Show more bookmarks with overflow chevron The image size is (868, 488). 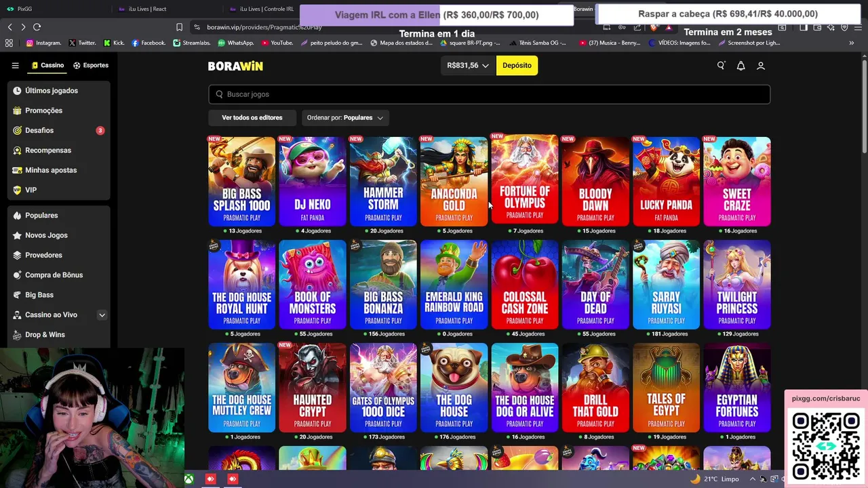click(x=851, y=43)
